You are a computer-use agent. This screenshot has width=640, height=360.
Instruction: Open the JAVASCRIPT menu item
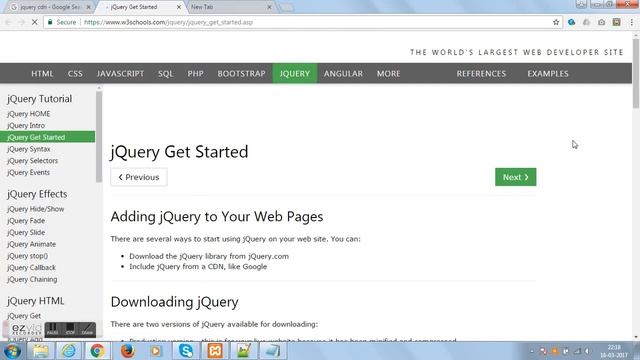[120, 73]
